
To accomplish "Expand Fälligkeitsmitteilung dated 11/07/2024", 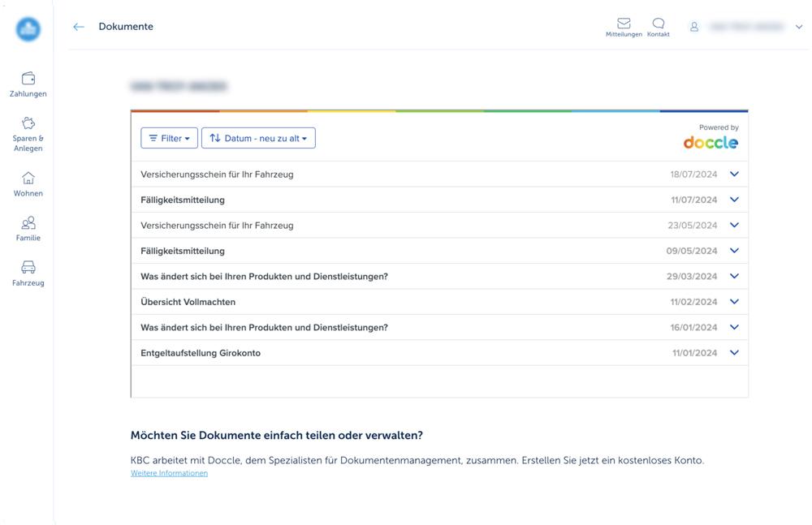I will point(734,200).
